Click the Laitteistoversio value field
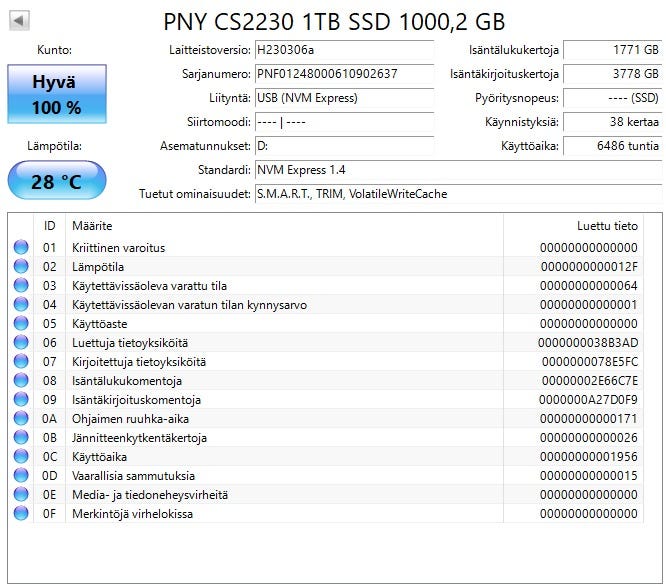666x586 pixels. [342, 49]
